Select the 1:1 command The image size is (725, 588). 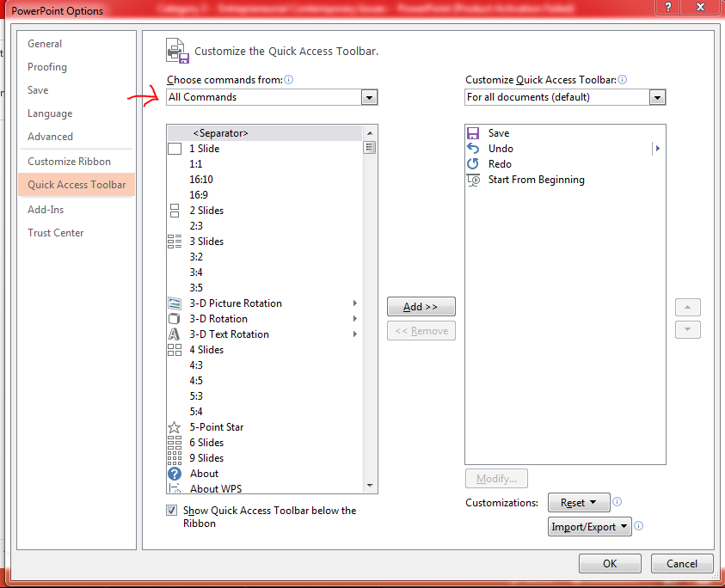pos(265,164)
